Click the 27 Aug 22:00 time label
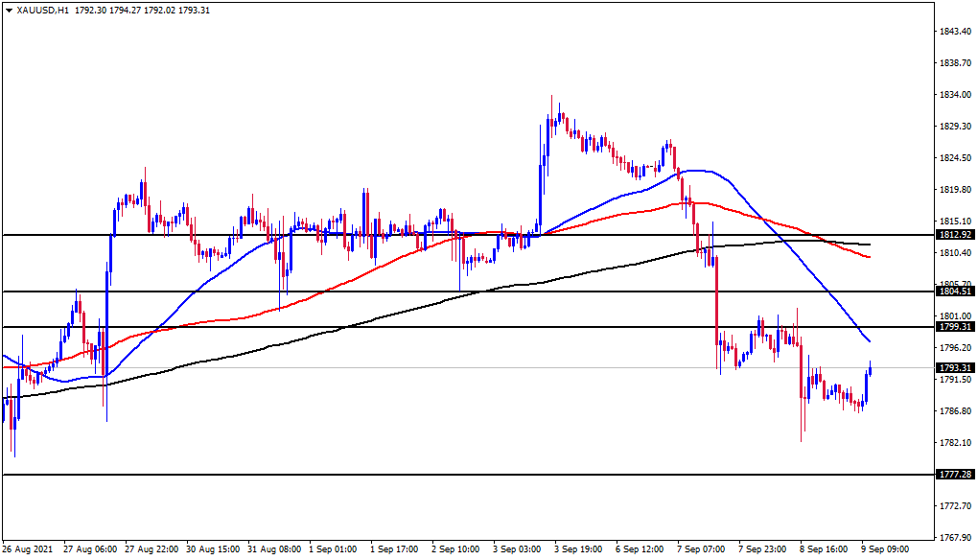Screen dimensions: 978x560 pyautogui.click(x=151, y=549)
